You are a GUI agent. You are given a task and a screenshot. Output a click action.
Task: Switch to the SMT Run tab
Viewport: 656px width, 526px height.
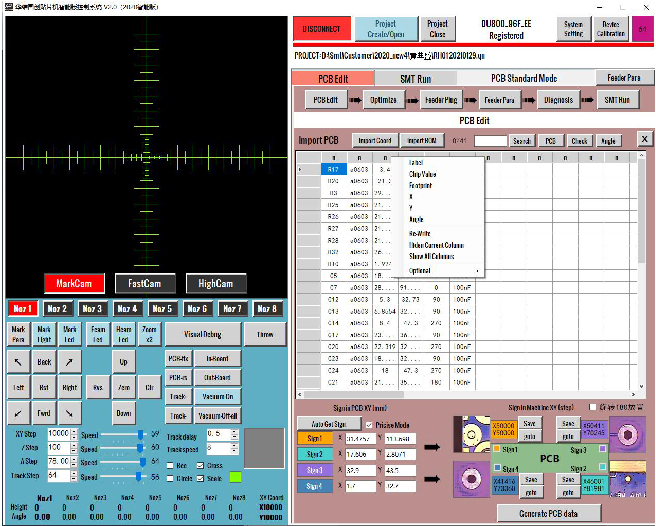pos(415,77)
